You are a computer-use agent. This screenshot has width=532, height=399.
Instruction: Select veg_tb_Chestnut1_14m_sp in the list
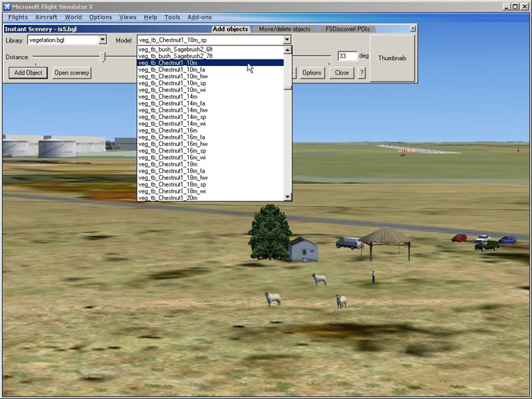211,117
